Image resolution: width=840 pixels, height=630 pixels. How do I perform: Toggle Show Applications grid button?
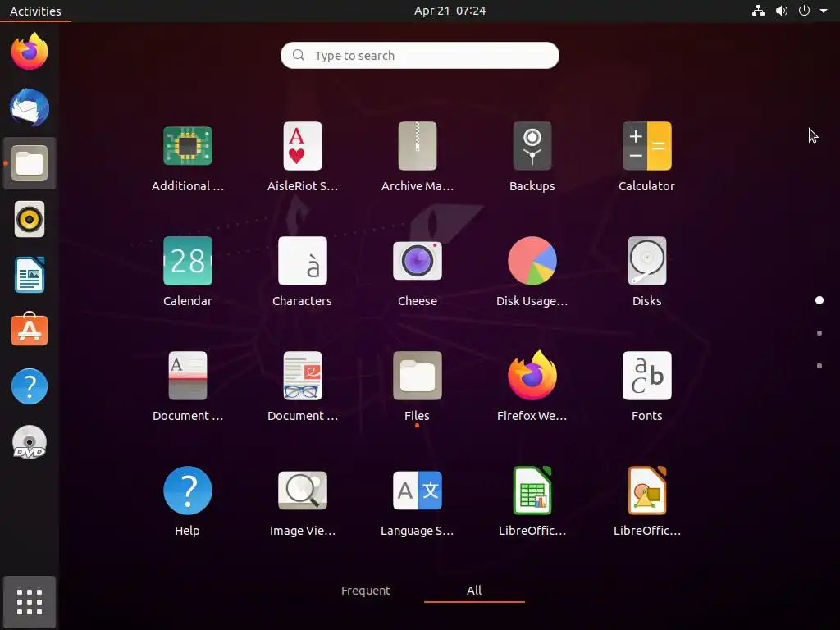pyautogui.click(x=30, y=601)
